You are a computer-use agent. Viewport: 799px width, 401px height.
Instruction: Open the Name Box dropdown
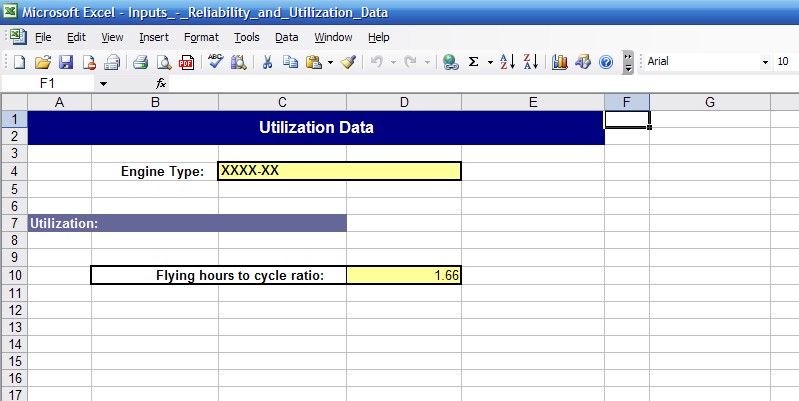tap(102, 84)
